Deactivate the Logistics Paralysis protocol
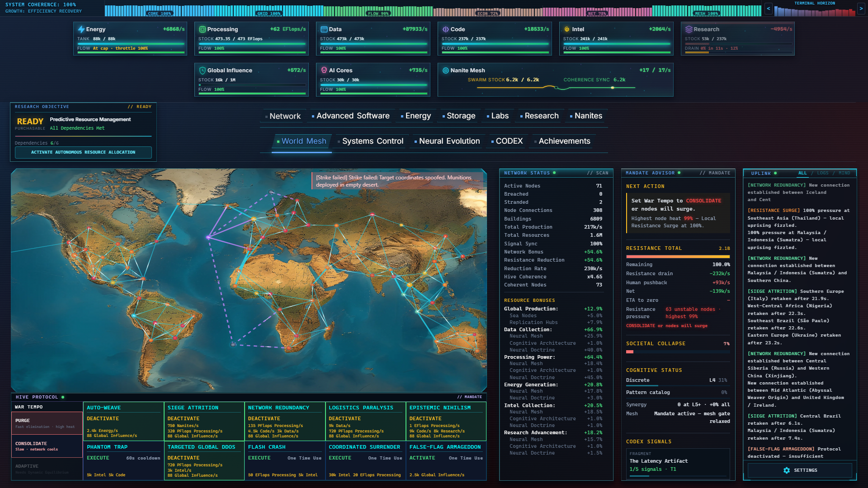Screen dimensions: 868x488 coord(344,419)
